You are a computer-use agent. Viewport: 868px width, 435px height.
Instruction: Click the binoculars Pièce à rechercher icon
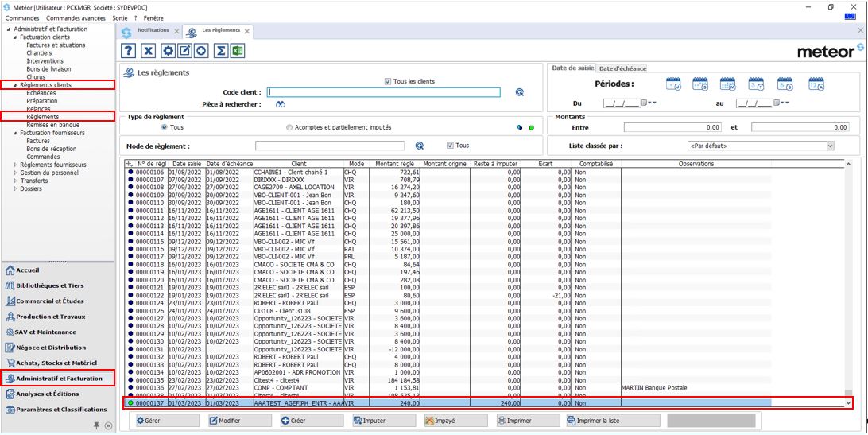click(280, 104)
